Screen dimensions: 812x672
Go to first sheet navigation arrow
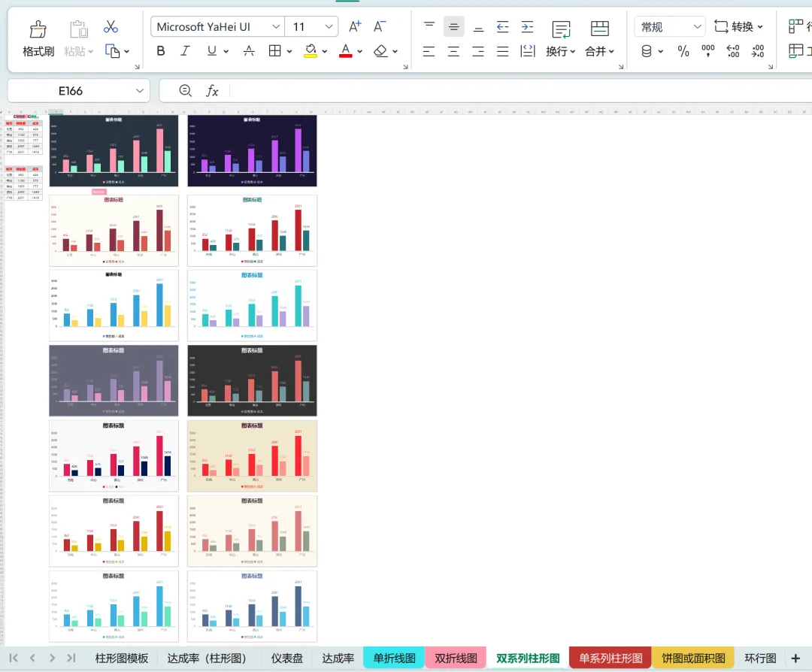[14, 658]
